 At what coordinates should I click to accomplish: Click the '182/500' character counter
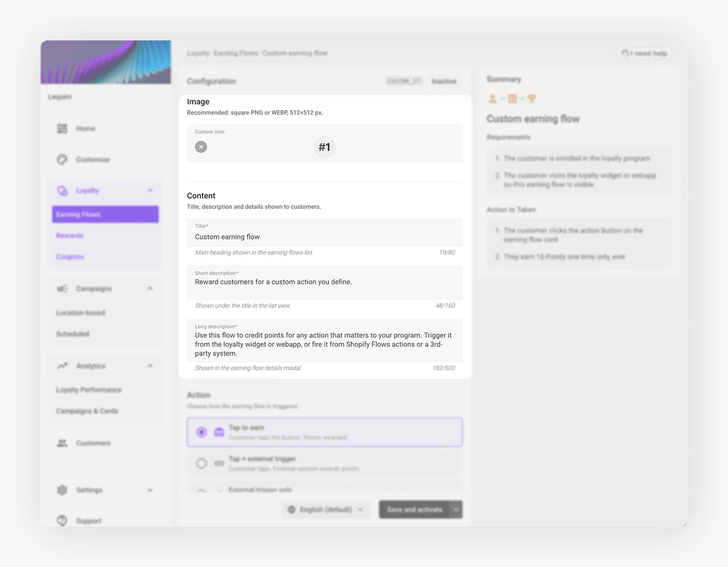pos(443,368)
